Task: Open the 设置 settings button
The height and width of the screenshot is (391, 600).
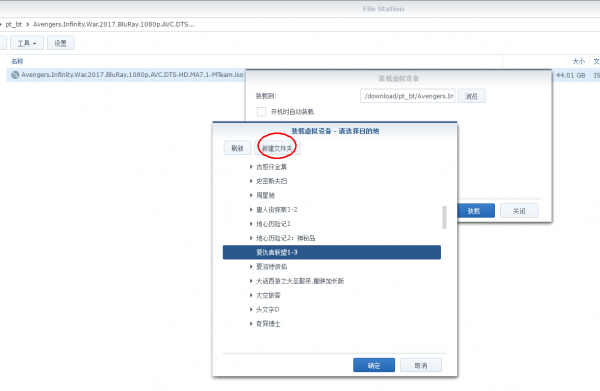Action: pyautogui.click(x=60, y=43)
